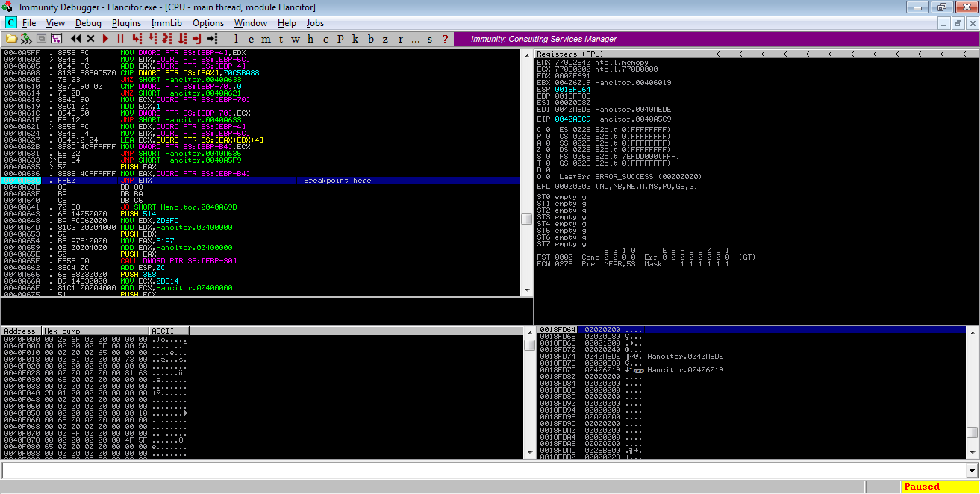This screenshot has height=494, width=980.
Task: Open CPU window via 'c' button
Action: tap(325, 39)
